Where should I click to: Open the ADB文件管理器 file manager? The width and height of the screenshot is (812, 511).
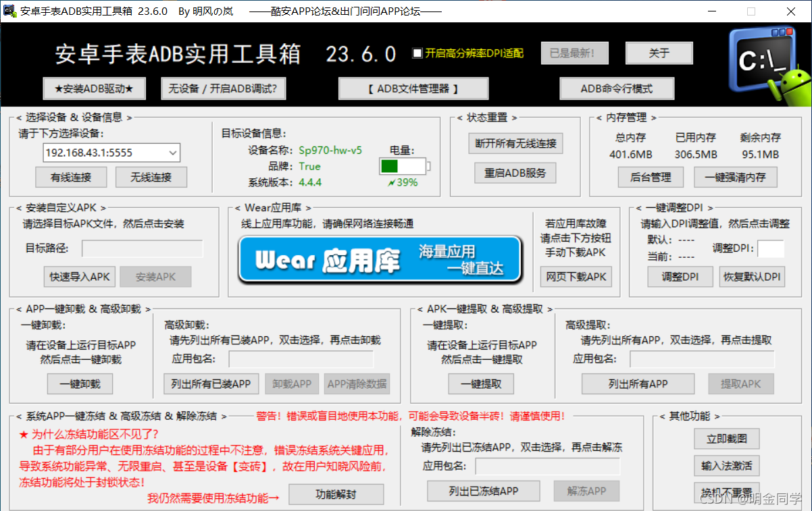coord(413,88)
